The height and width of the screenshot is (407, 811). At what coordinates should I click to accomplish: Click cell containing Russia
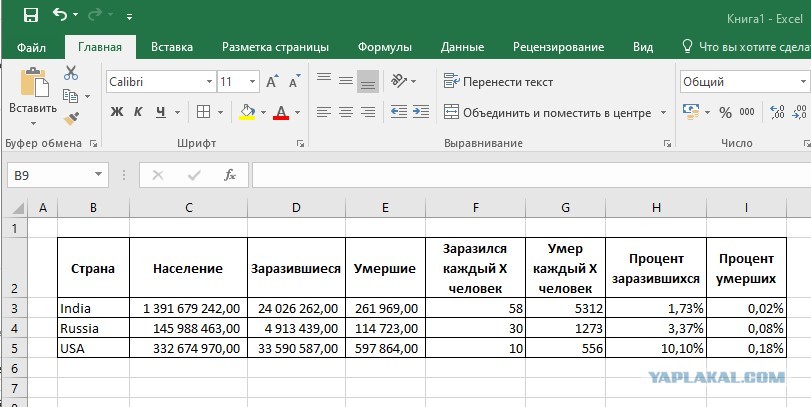pyautogui.click(x=94, y=328)
